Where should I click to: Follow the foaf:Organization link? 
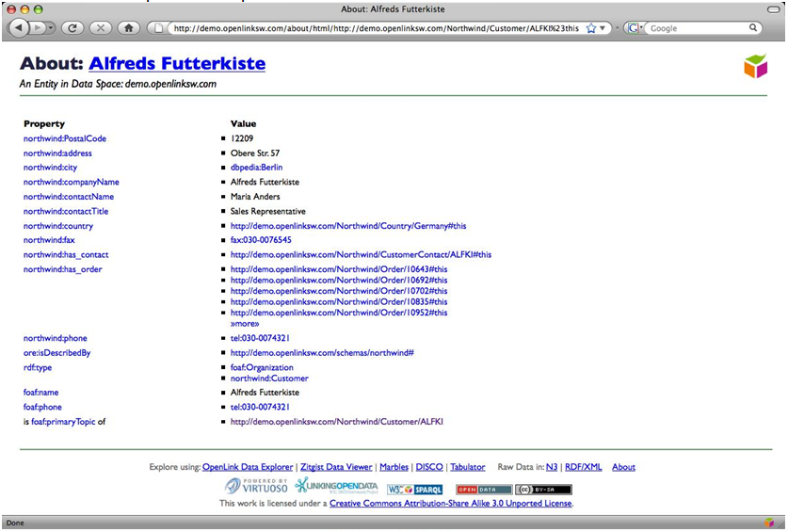[x=262, y=367]
